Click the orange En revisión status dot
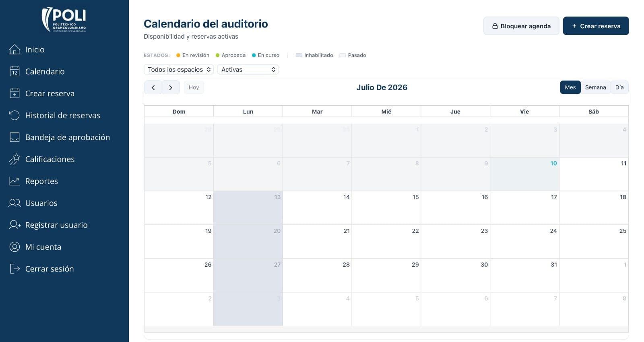This screenshot has width=644, height=342. [178, 55]
